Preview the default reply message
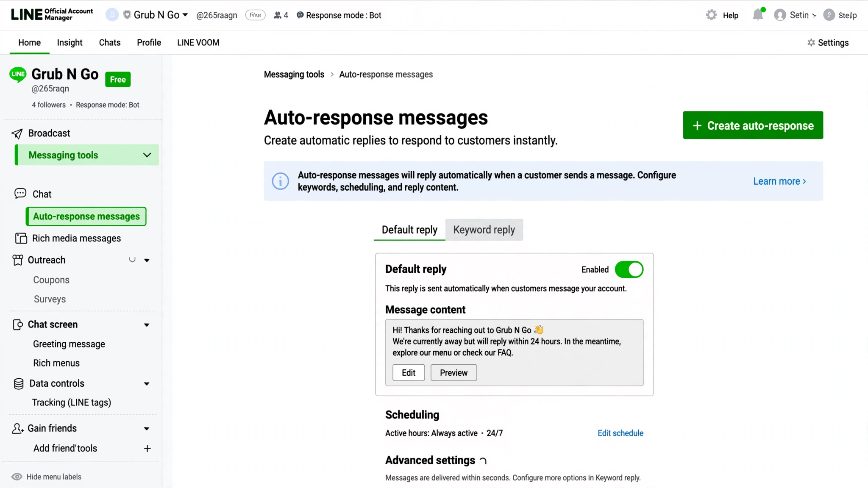Screen dimensions: 868x488 coord(453,373)
